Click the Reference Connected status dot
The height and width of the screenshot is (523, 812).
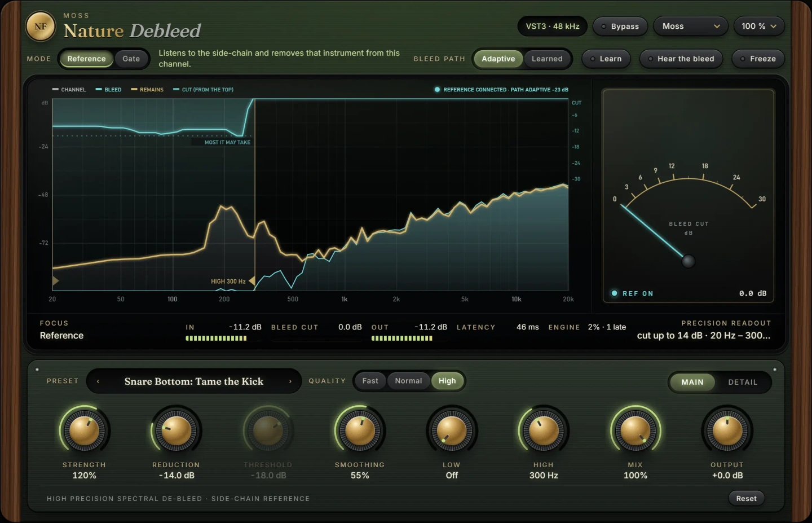[437, 90]
